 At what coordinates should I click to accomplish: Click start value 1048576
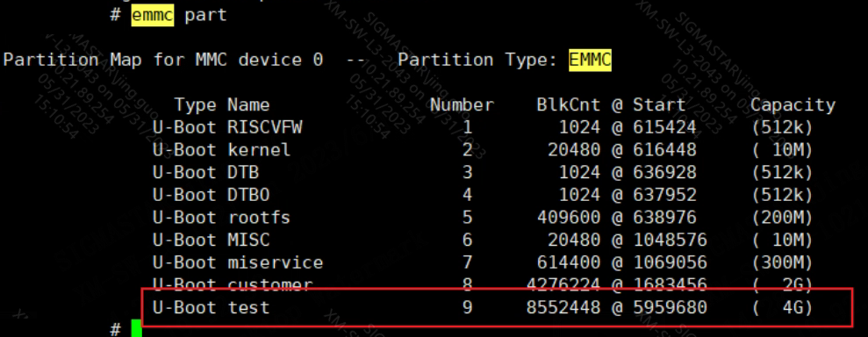[x=671, y=240]
